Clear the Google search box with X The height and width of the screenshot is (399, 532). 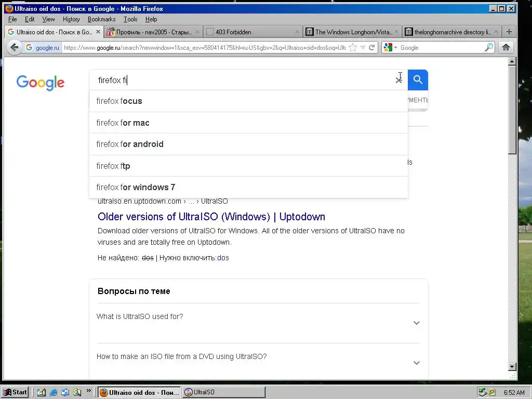(398, 80)
